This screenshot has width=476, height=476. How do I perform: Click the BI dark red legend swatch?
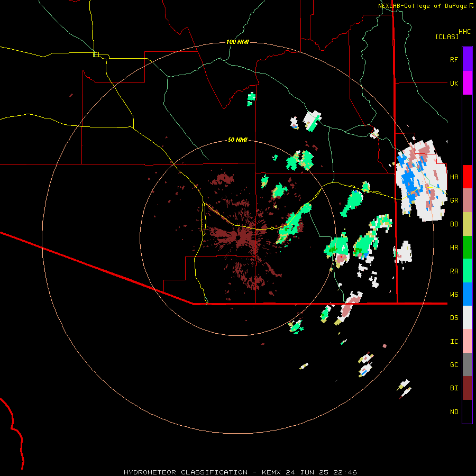point(467,388)
